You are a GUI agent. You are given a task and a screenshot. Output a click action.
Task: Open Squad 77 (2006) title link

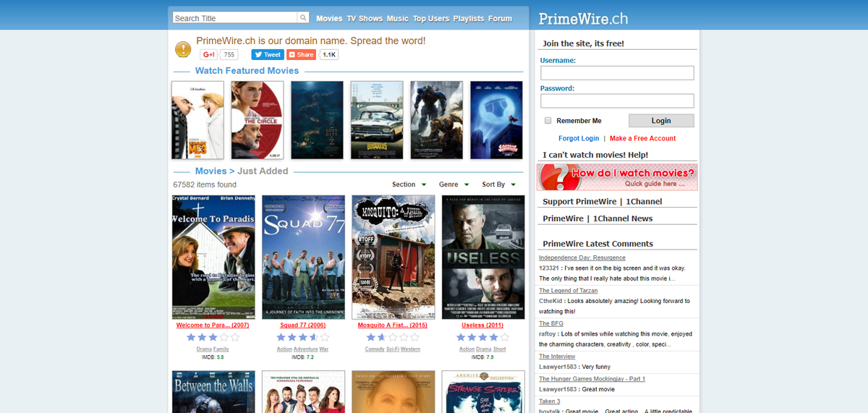click(303, 325)
